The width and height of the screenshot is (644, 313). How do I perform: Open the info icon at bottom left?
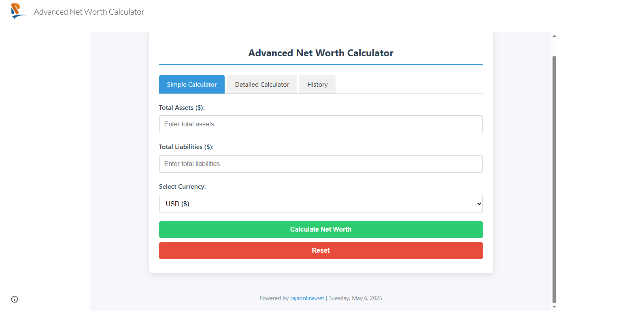pyautogui.click(x=15, y=299)
